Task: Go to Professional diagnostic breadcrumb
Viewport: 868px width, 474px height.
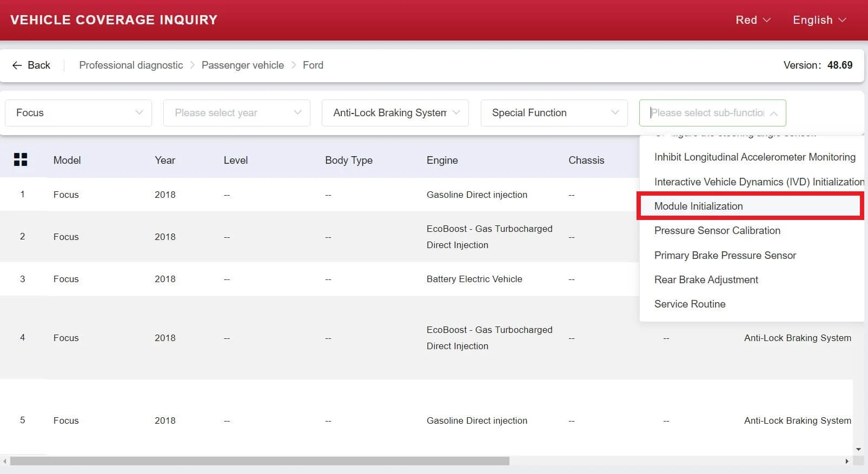Action: pyautogui.click(x=131, y=65)
